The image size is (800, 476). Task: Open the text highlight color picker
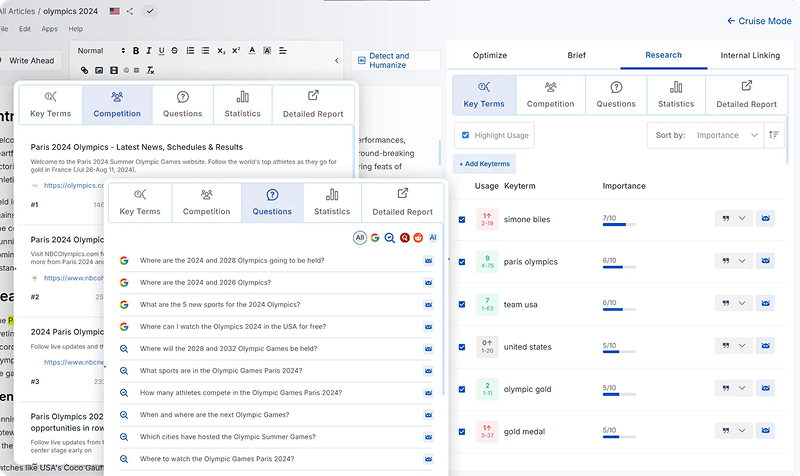267,51
